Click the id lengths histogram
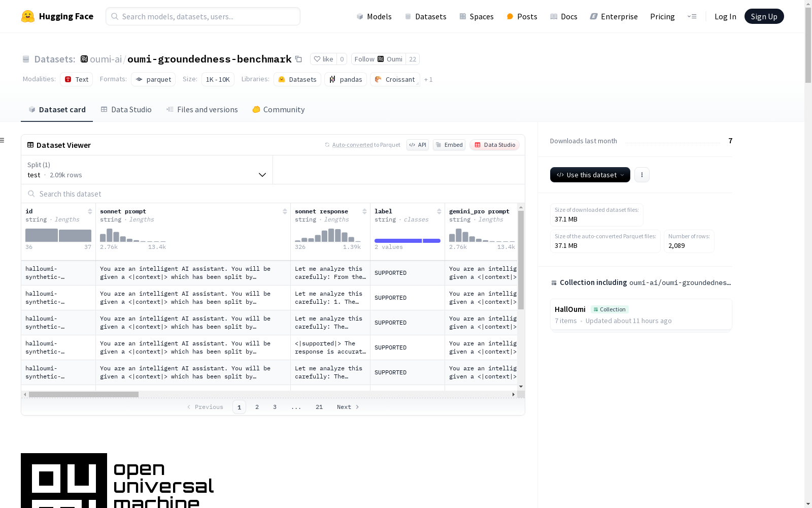The width and height of the screenshot is (812, 508). pos(58,235)
